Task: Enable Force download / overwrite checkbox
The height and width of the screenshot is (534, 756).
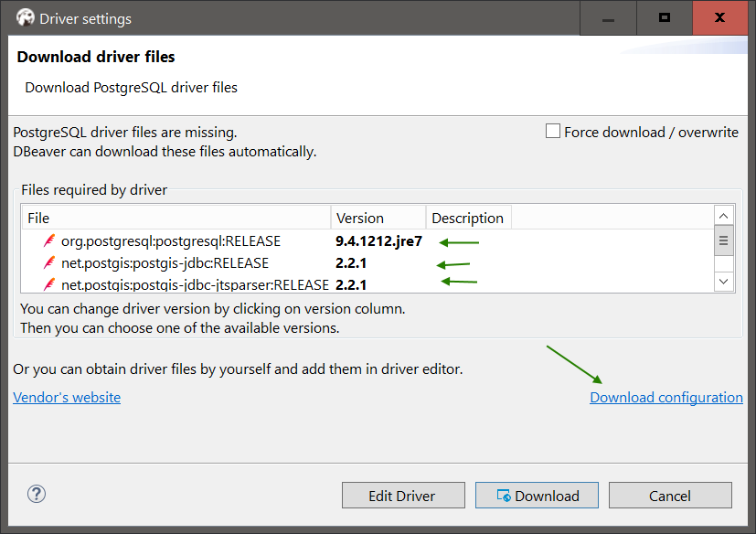Action: (552, 131)
